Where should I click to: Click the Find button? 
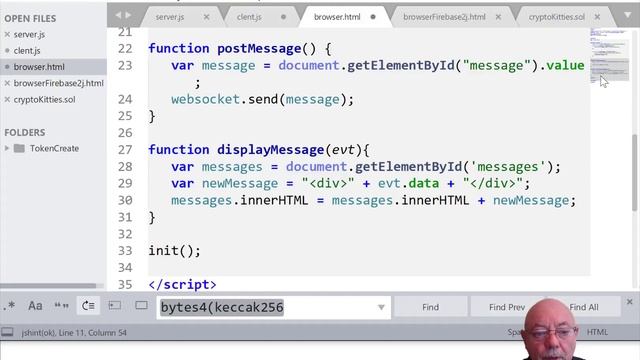(431, 307)
